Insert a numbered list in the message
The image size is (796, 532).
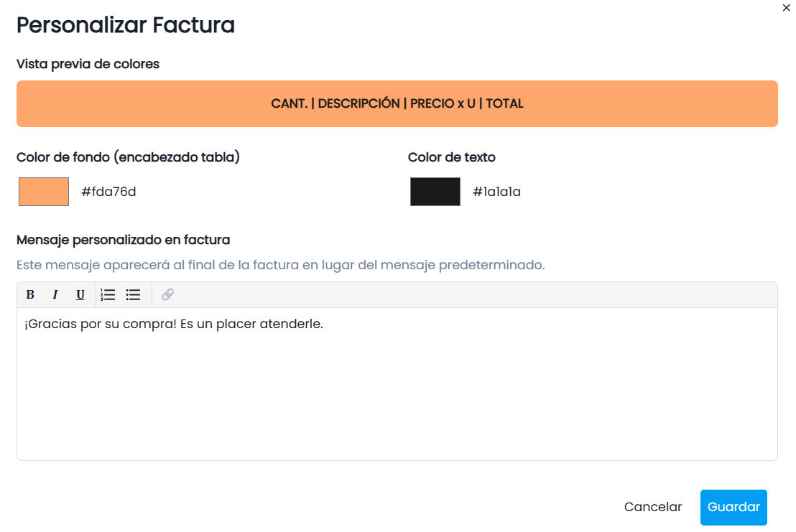(x=108, y=294)
